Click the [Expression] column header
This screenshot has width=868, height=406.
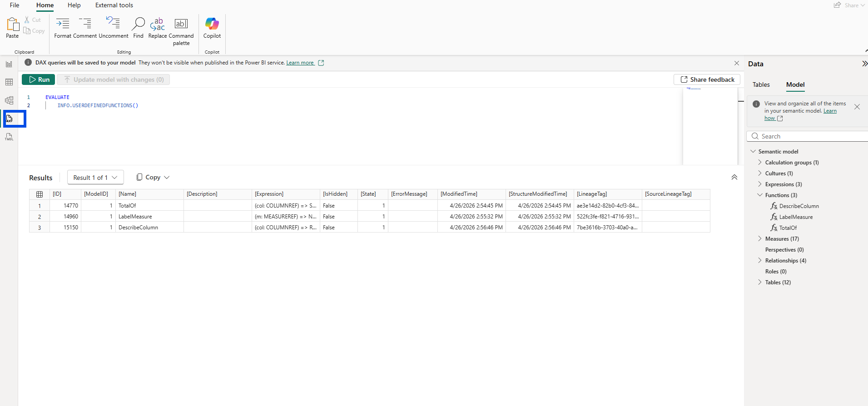[x=286, y=194]
